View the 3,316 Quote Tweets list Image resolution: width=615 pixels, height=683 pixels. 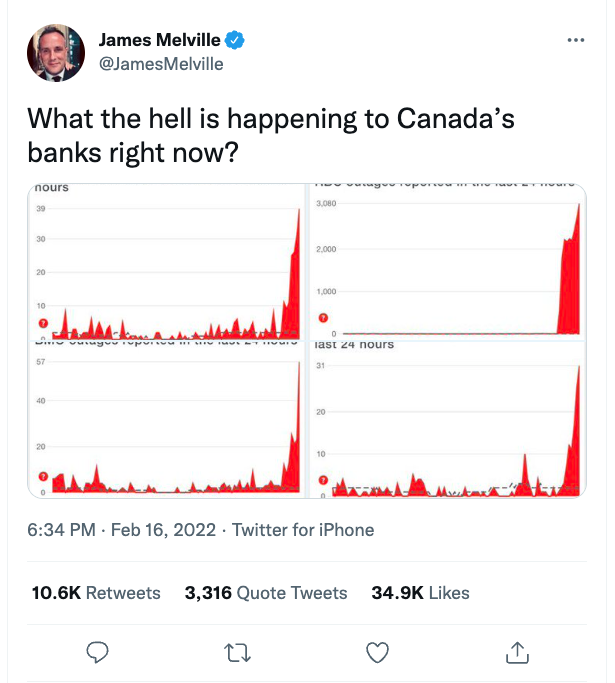[x=266, y=593]
